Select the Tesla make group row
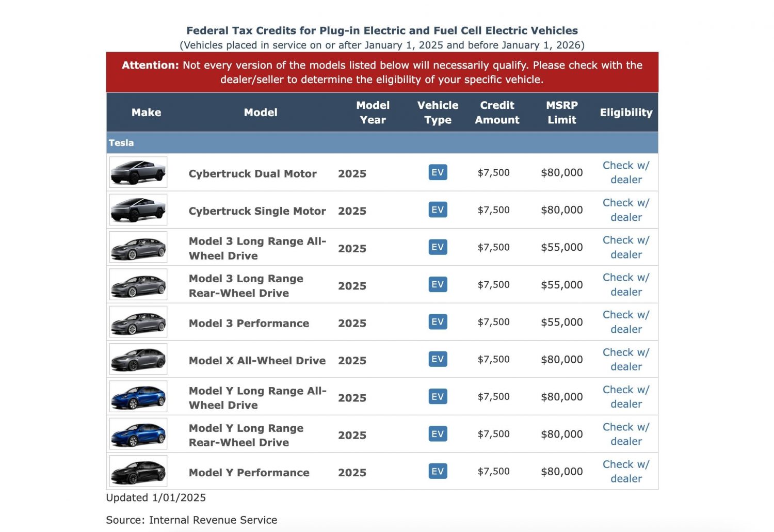The image size is (774, 532). click(x=382, y=143)
